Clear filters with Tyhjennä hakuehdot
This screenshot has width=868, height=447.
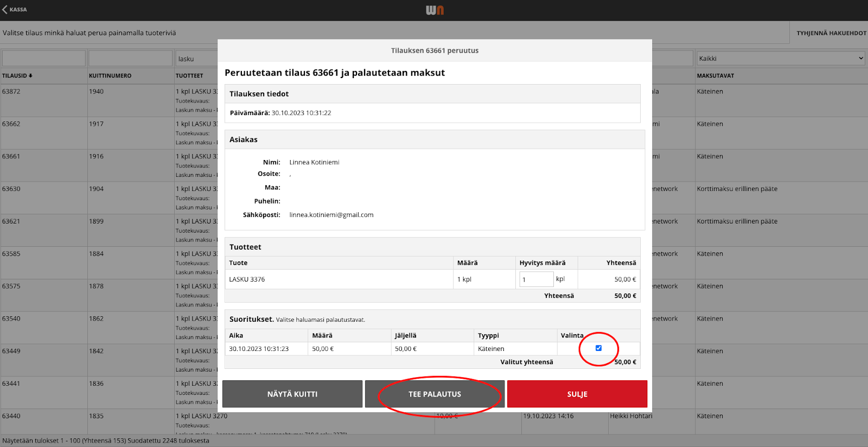point(831,33)
